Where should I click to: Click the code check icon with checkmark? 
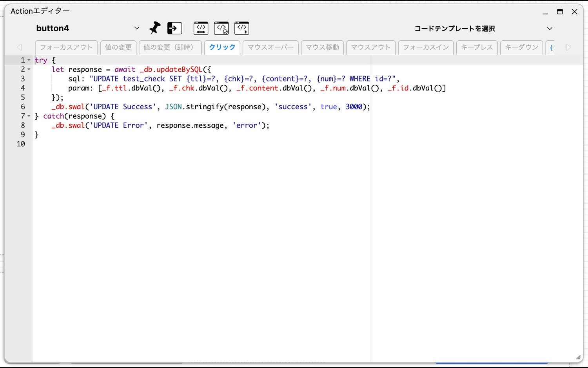pyautogui.click(x=221, y=28)
